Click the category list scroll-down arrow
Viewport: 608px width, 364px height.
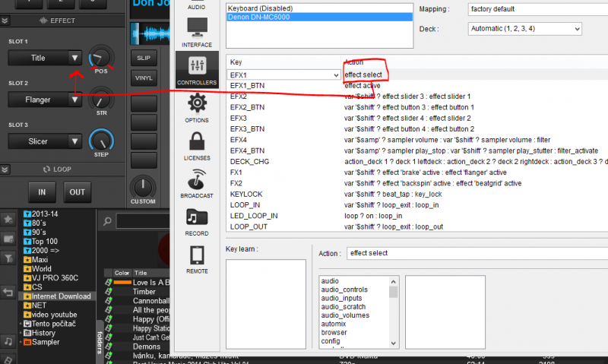tap(394, 343)
